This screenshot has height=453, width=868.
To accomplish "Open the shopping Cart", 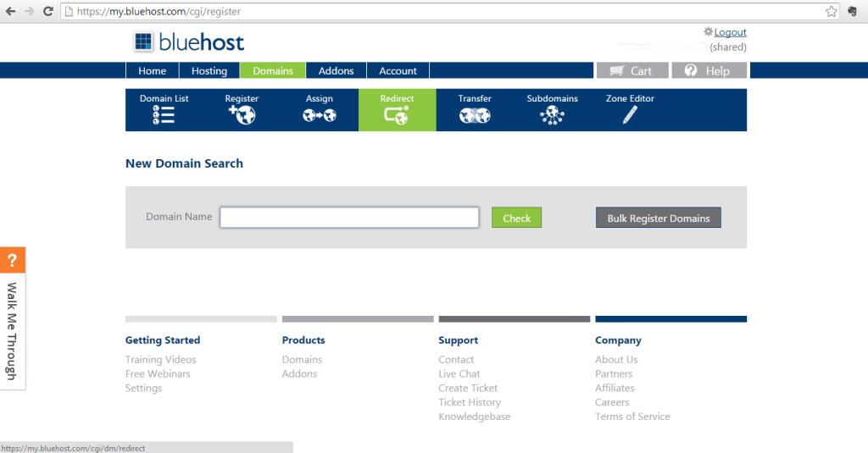I will (x=632, y=71).
